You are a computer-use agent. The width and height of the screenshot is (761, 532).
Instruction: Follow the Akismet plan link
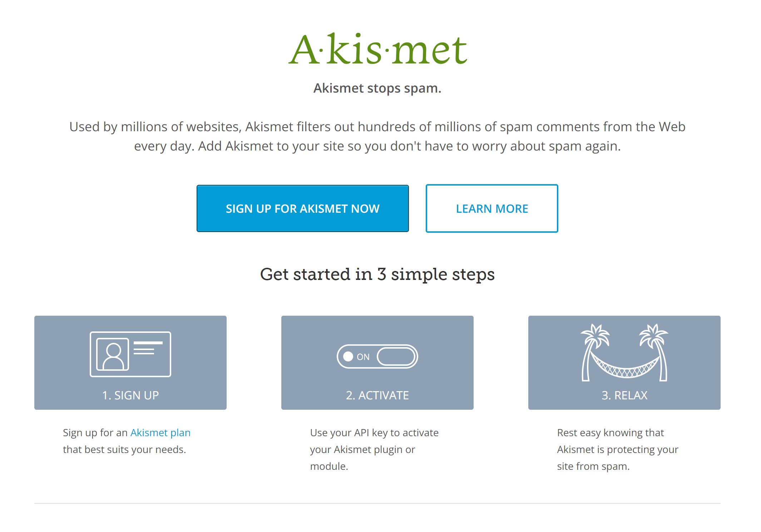click(160, 433)
